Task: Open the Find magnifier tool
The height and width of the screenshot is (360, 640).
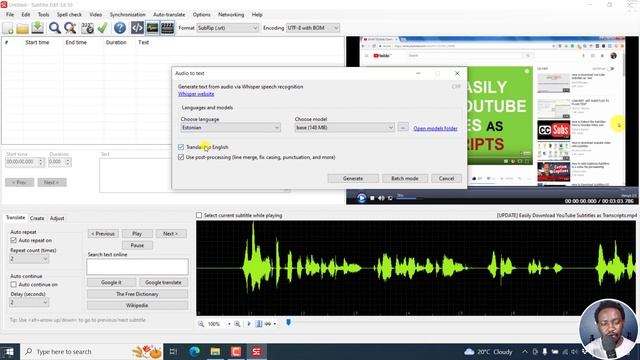Action: click(x=54, y=28)
